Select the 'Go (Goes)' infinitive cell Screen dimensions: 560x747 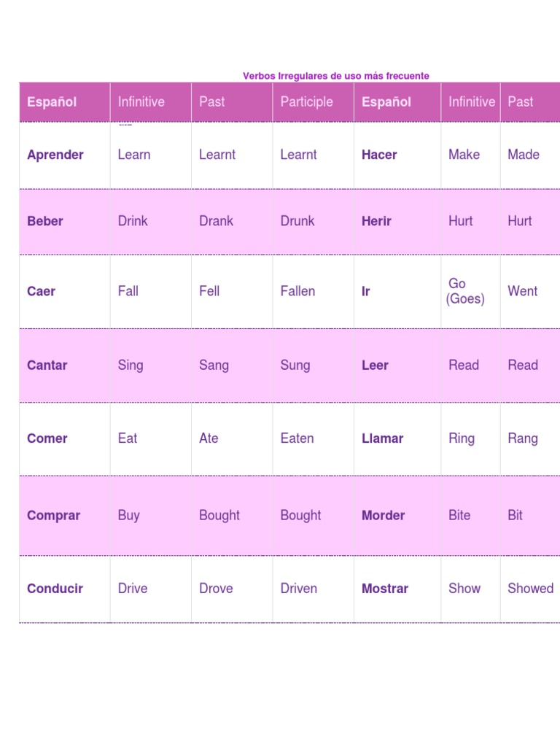(464, 291)
